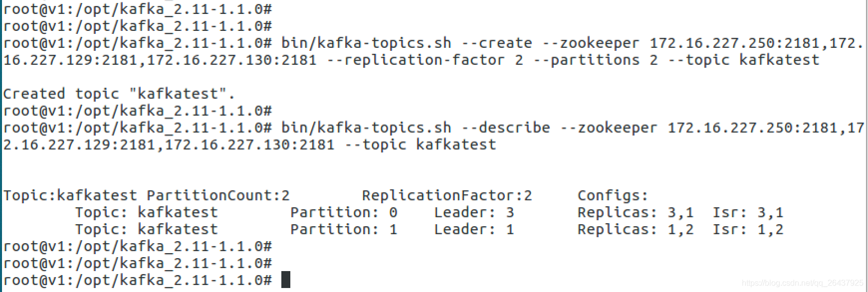Click the Configs: label
The height and width of the screenshot is (292, 868).
[613, 195]
